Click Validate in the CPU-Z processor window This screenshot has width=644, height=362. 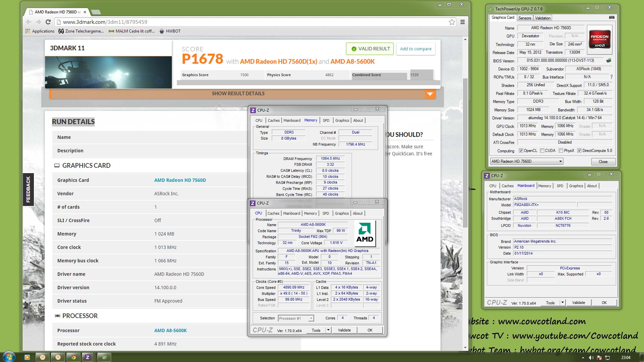(344, 330)
